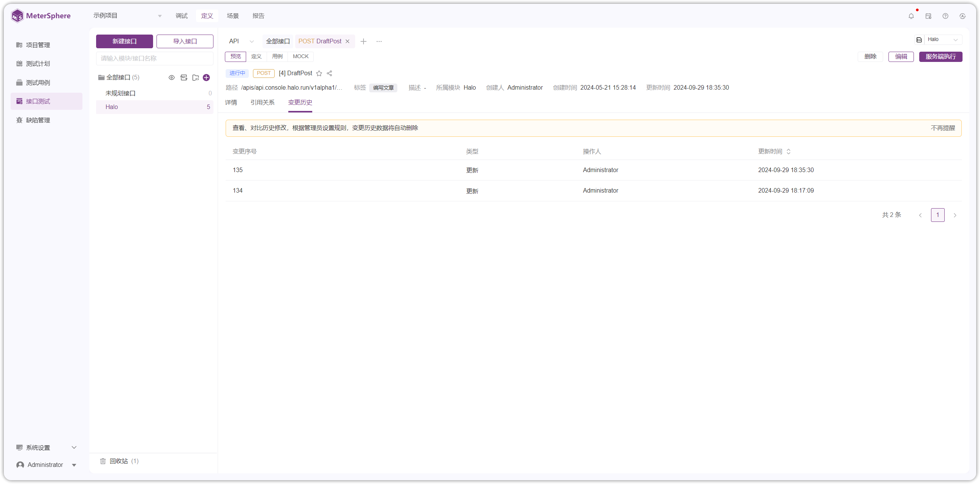This screenshot has height=484, width=980.
Task: Open 项目管理 in the sidebar
Action: click(x=46, y=45)
